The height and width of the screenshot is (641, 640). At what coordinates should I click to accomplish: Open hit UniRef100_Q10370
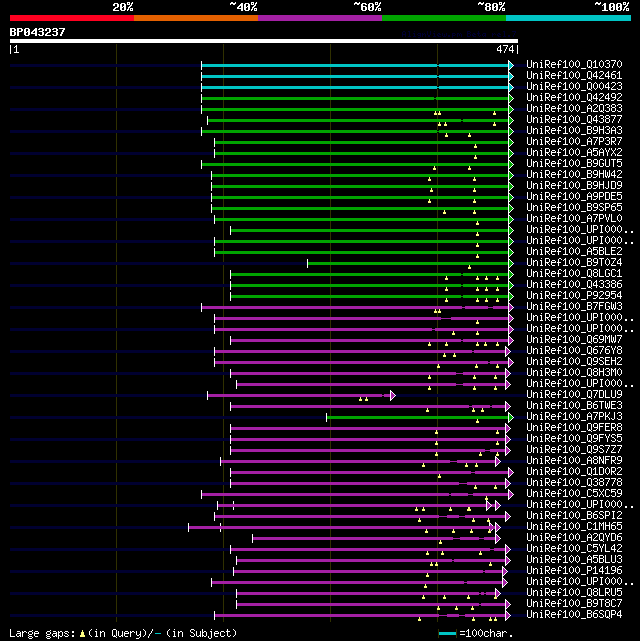[574, 65]
